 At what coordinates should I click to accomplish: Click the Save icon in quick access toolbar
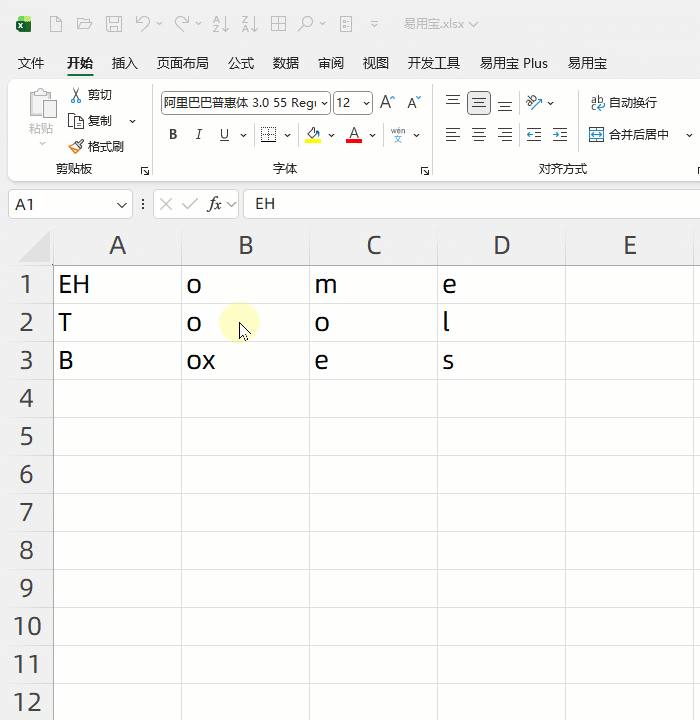point(114,23)
